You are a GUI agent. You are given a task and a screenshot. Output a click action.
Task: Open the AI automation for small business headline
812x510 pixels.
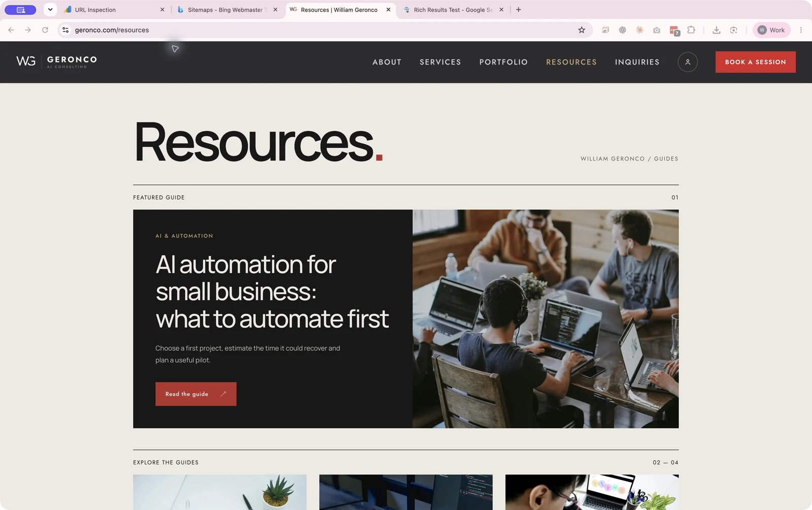[272, 292]
